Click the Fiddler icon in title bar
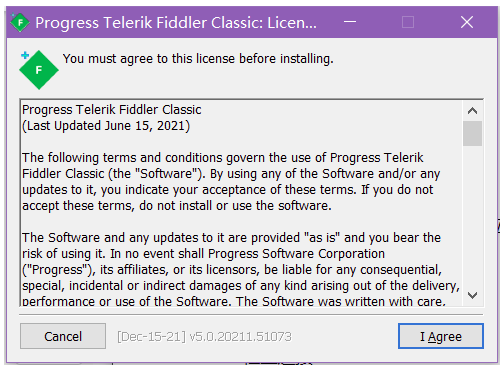The height and width of the screenshot is (365, 502). (20, 22)
